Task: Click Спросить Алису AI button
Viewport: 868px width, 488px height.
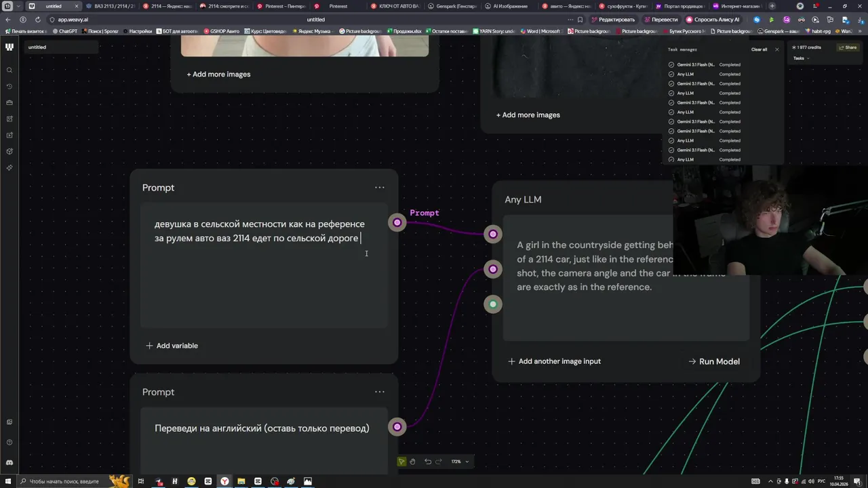Action: [713, 20]
